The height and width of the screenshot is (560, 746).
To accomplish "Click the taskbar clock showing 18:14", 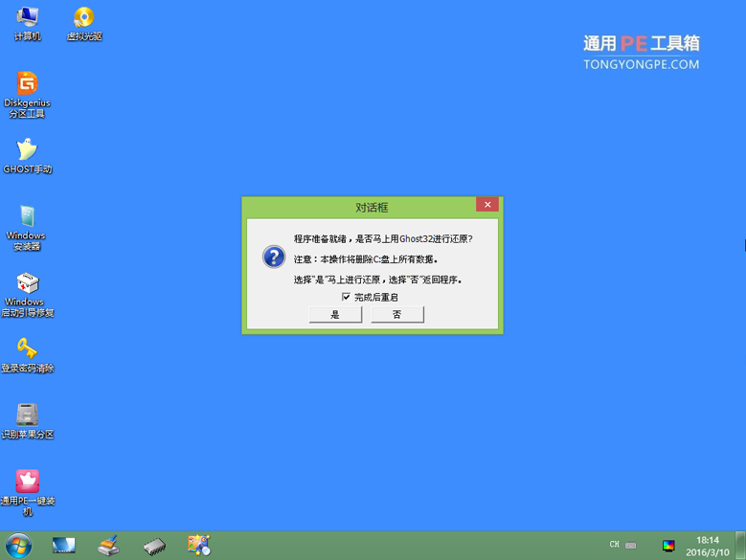I will click(x=708, y=546).
